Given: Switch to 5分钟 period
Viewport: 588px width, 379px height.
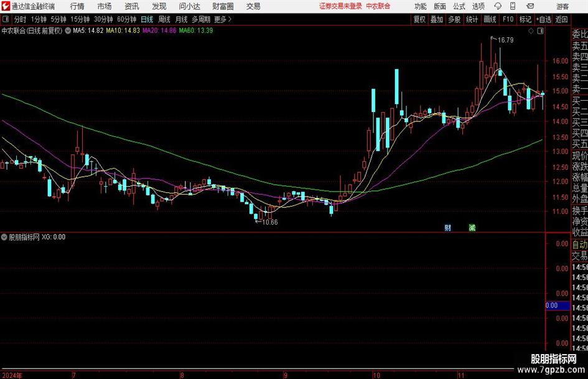Looking at the screenshot, I should 58,19.
